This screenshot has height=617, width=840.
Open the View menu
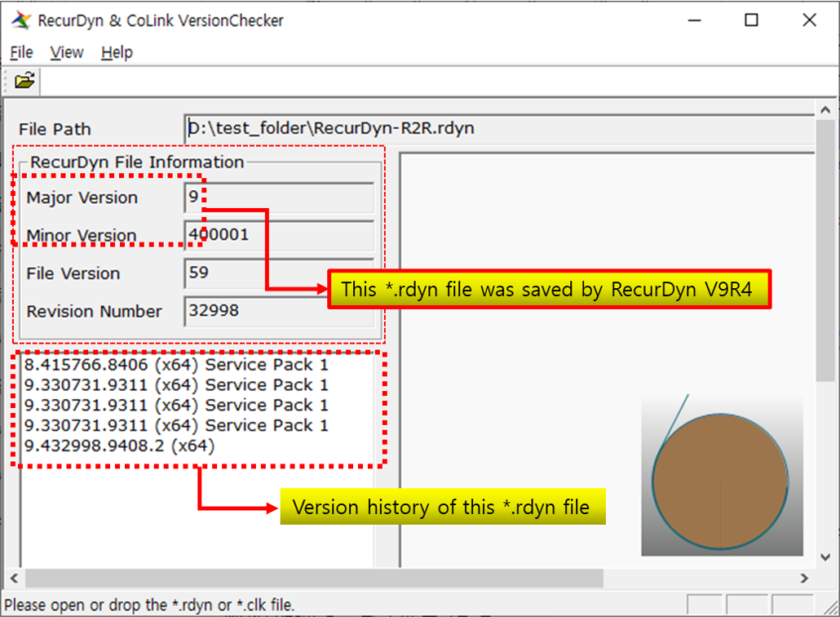(67, 52)
